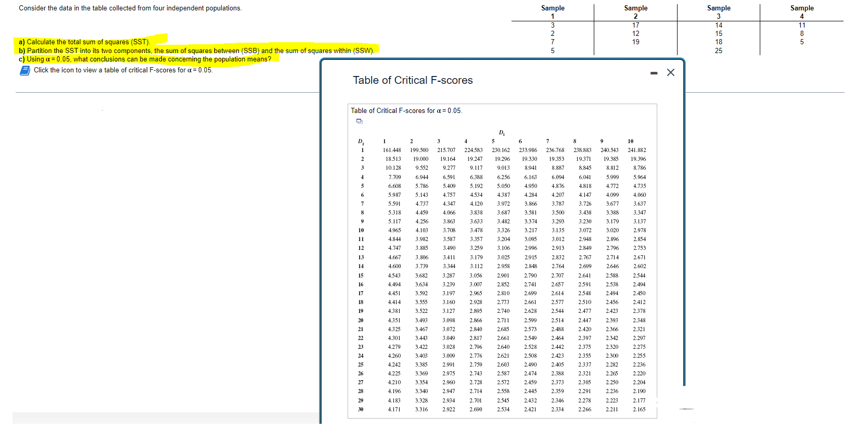Click the F-score 4.171 in the bottom row
This screenshot has width=868, height=428.
coord(394,409)
